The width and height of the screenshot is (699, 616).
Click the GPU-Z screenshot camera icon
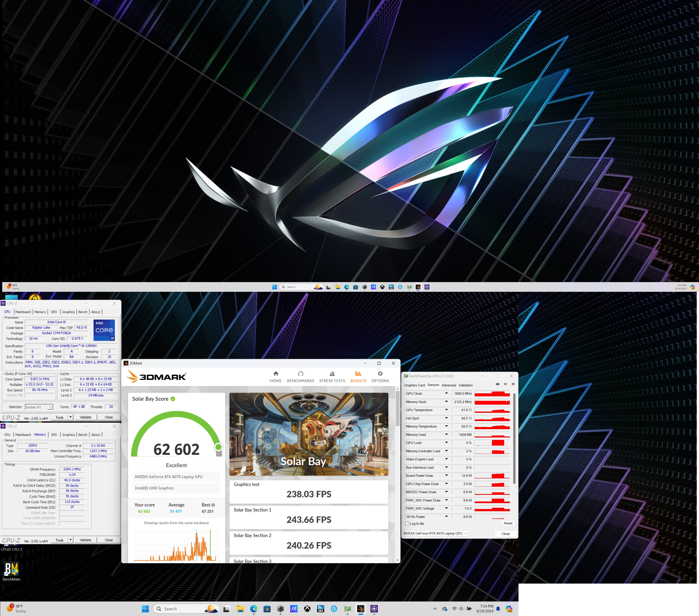(497, 384)
